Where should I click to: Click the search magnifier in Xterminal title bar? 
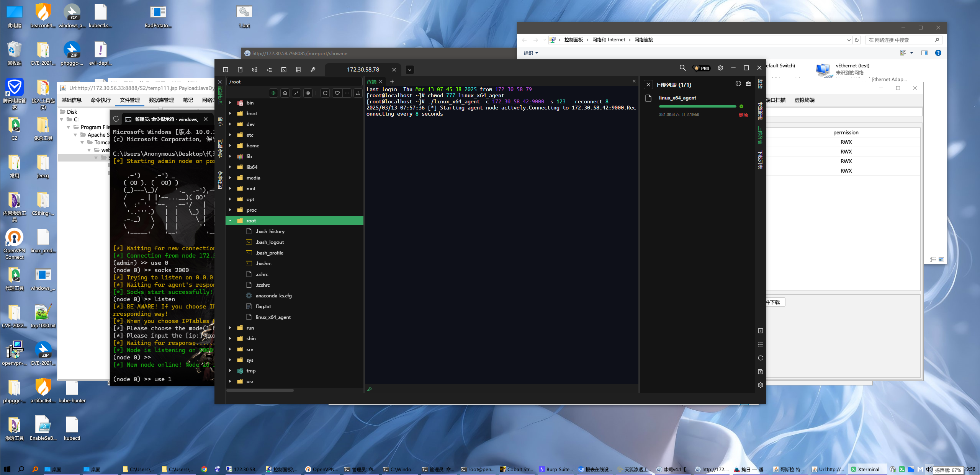coord(682,68)
